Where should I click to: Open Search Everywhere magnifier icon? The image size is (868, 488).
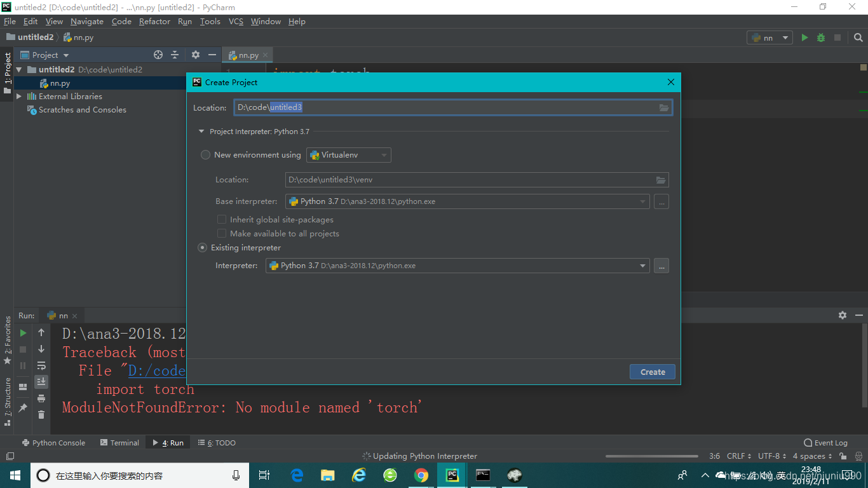(858, 37)
